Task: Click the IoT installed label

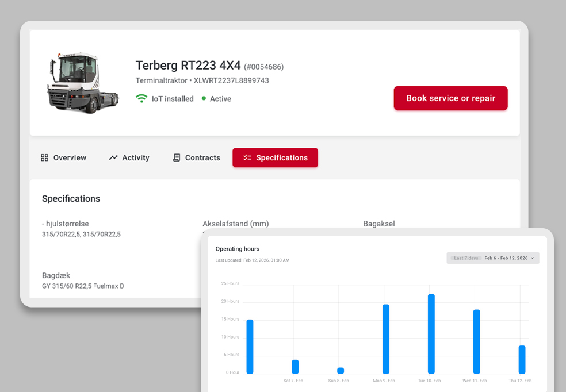Action: click(x=173, y=99)
